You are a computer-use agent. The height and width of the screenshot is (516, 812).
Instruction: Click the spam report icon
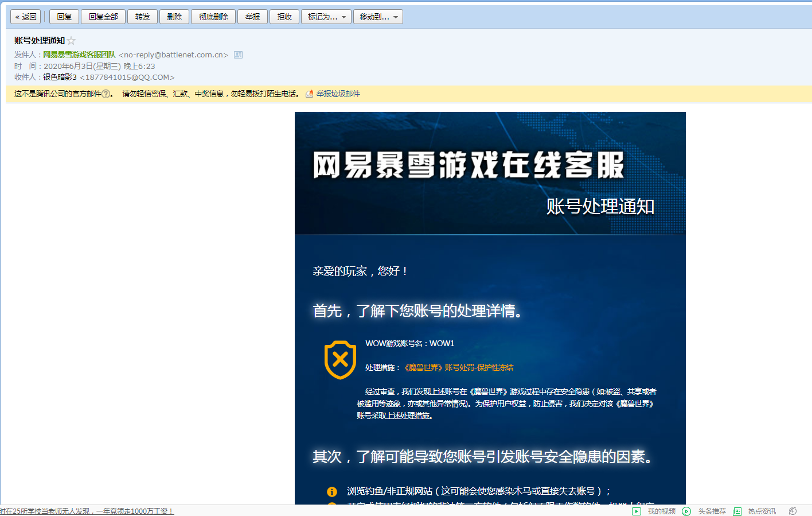(310, 94)
